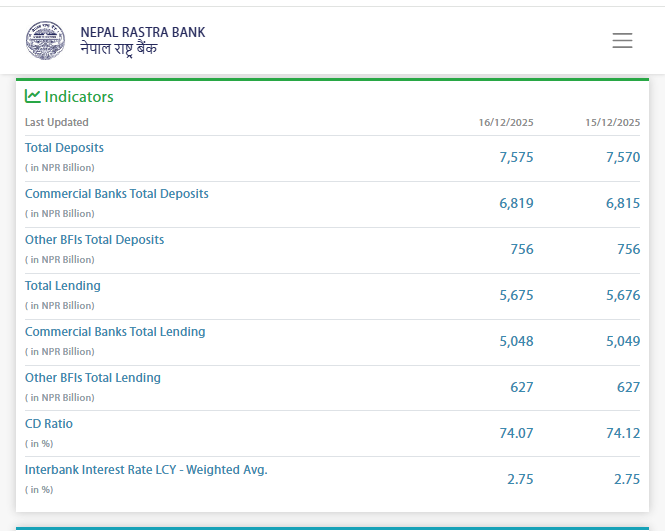This screenshot has width=665, height=531.
Task: Click Commercial Banks Total Deposits value 6,819
Action: (x=516, y=203)
